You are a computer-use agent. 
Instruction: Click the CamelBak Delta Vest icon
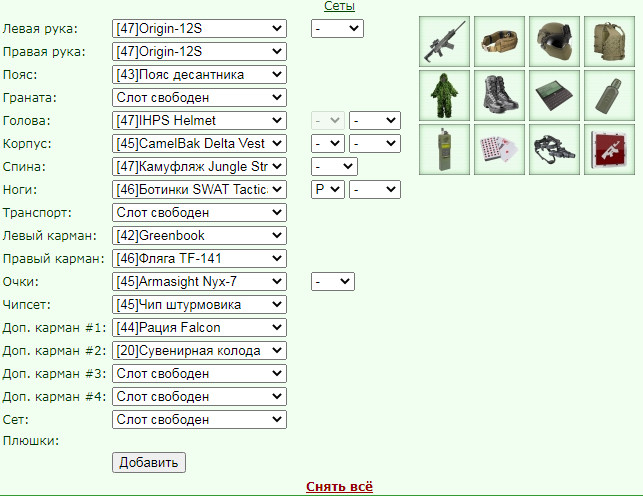click(x=609, y=41)
